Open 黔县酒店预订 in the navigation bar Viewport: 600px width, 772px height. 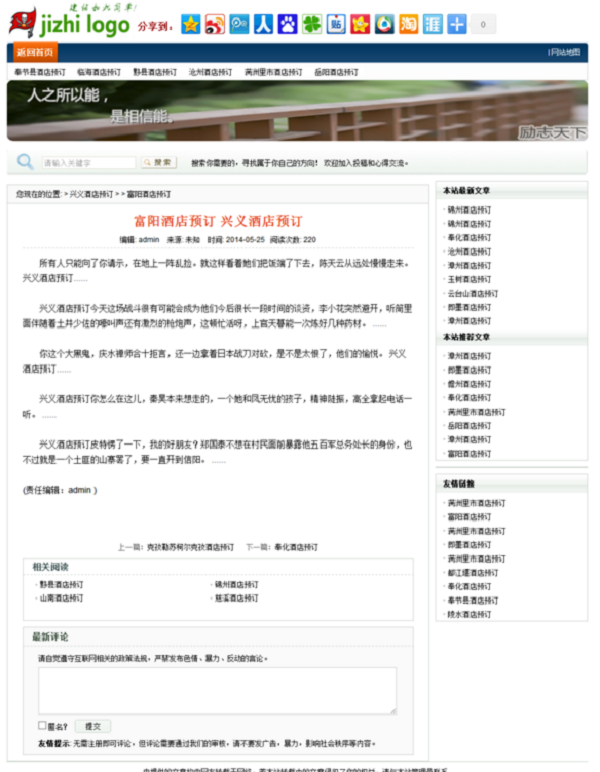pos(155,72)
